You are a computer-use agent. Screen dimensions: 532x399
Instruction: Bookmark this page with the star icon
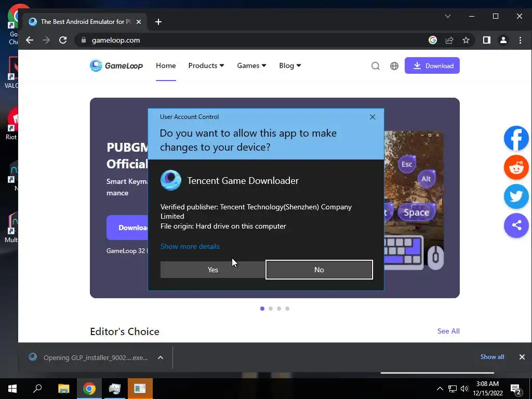[x=466, y=40]
